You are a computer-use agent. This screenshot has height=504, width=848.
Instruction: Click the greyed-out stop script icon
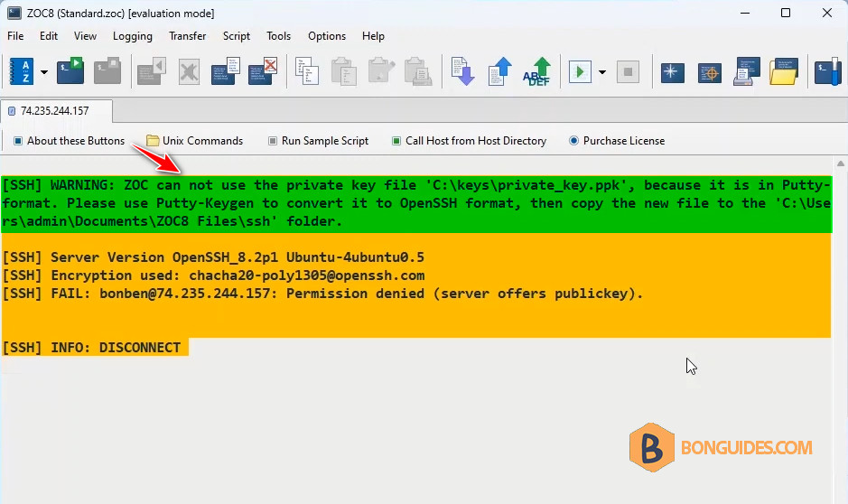click(628, 71)
